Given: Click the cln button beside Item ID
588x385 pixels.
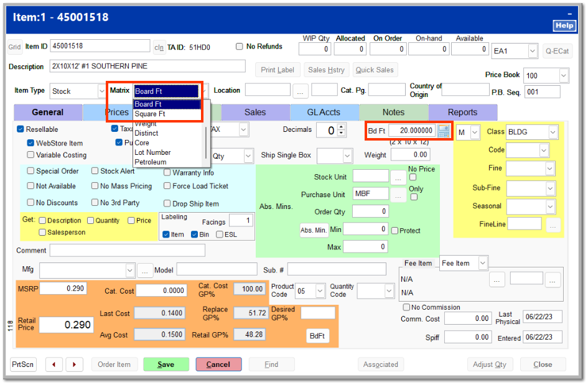Looking at the screenshot, I should click(x=159, y=48).
